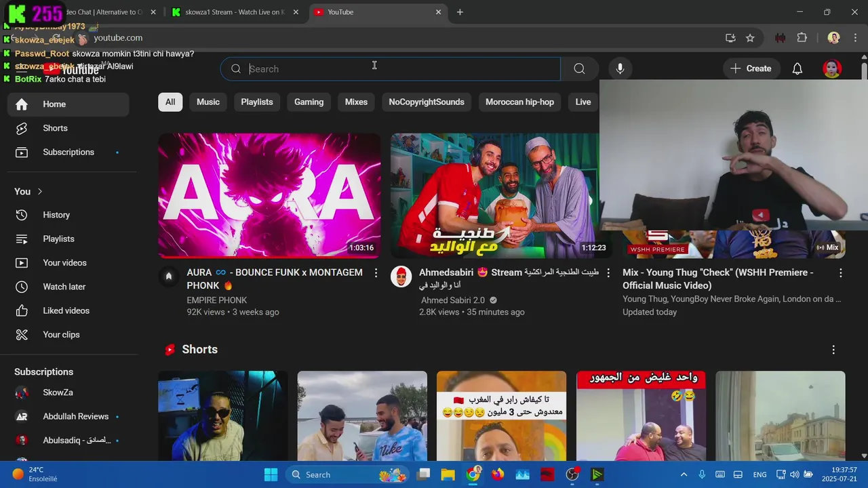The width and height of the screenshot is (868, 488).
Task: Go to Home in the sidebar
Action: tap(68, 104)
